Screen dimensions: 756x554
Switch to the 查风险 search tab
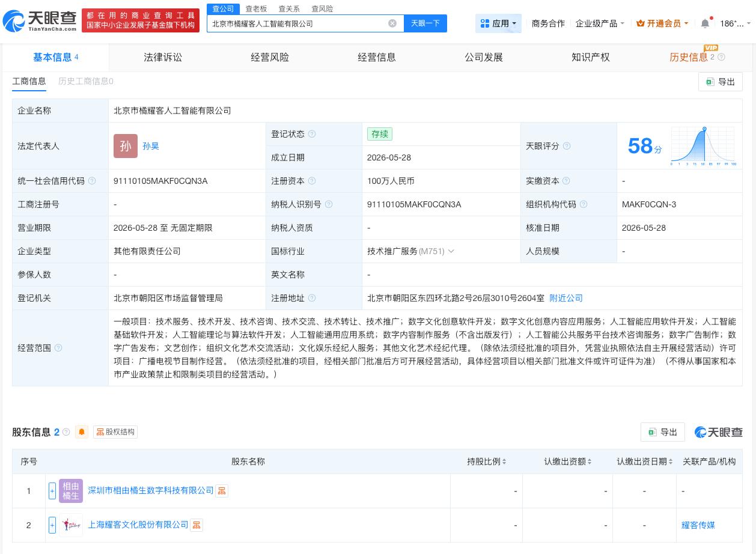click(x=322, y=8)
